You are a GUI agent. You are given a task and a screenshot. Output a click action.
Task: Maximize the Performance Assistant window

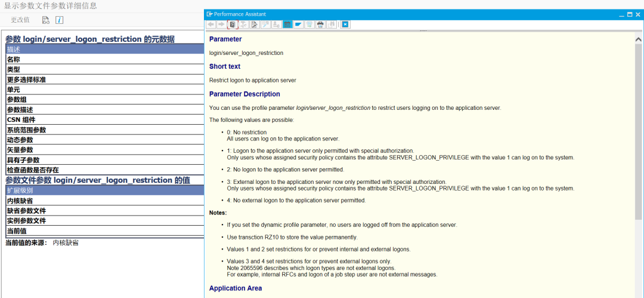pyautogui.click(x=630, y=14)
